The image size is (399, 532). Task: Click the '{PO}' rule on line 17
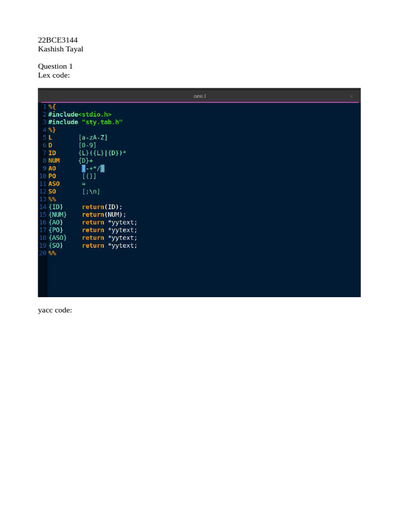[56, 230]
